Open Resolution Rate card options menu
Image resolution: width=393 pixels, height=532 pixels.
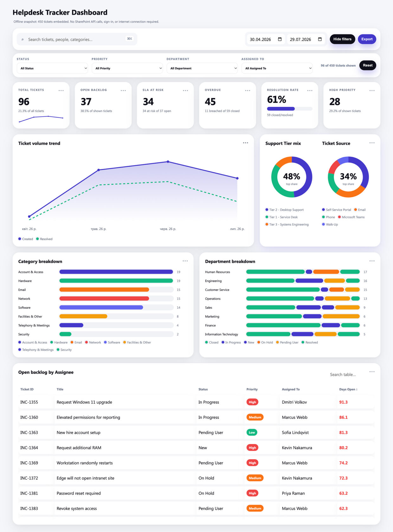[310, 90]
